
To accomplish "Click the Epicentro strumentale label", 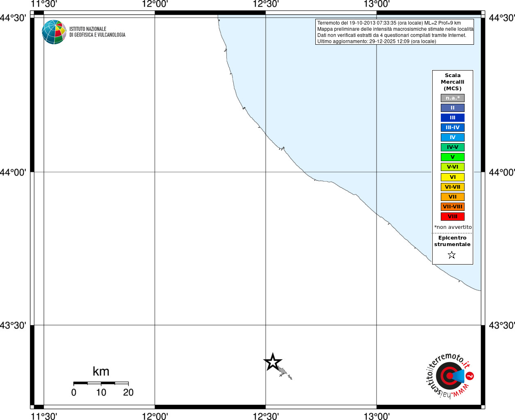I will coord(452,241).
